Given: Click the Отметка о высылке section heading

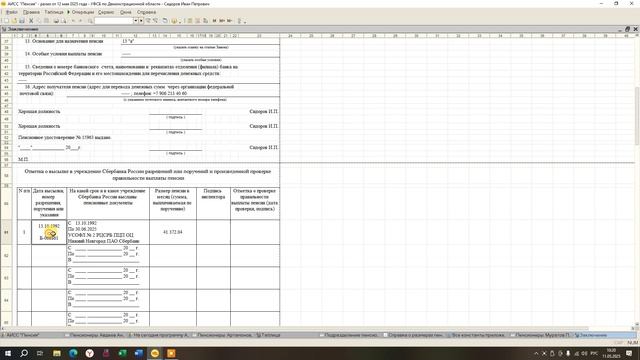Looking at the screenshot, I should pyautogui.click(x=148, y=175).
